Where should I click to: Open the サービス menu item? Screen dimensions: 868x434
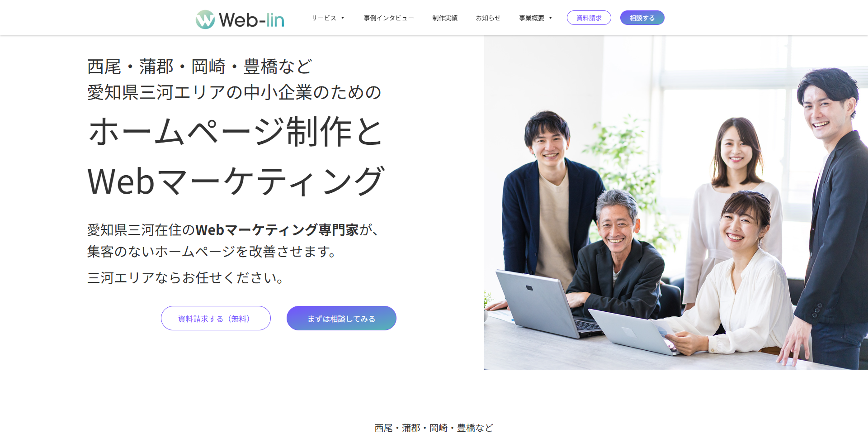[x=324, y=18]
